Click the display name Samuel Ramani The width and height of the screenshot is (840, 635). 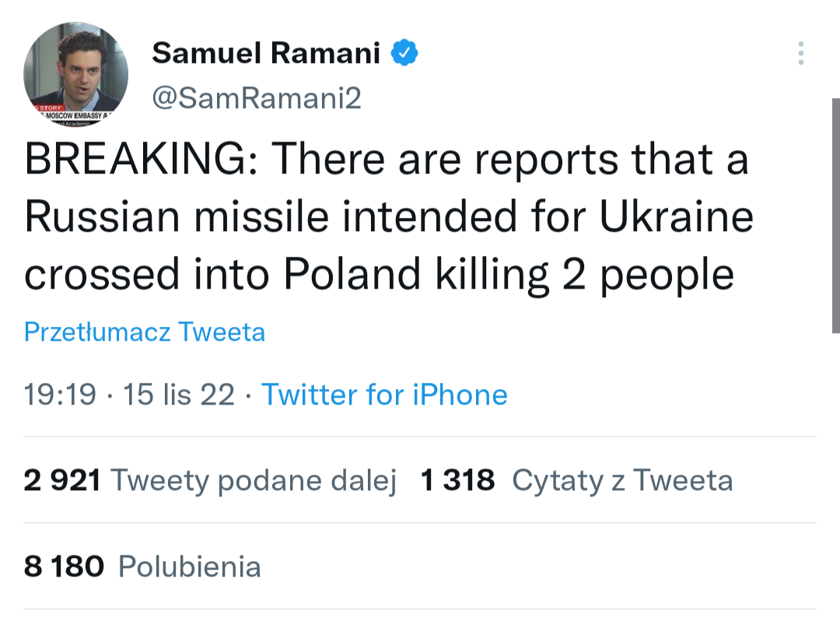(x=266, y=53)
